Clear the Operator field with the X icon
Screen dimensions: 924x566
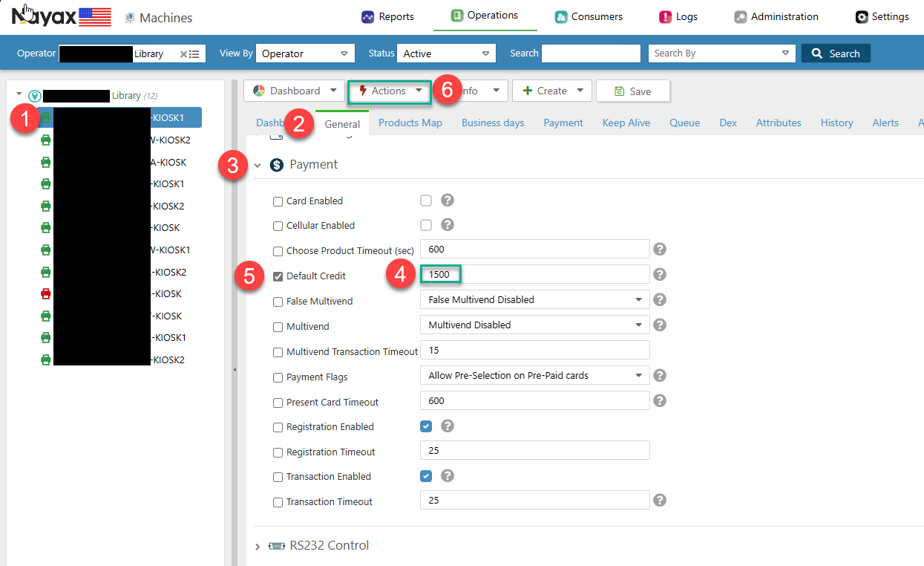[183, 53]
